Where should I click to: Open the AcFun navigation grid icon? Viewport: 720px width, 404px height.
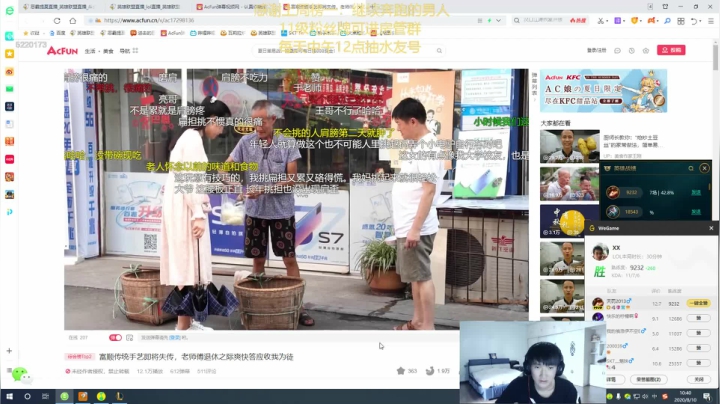click(x=135, y=50)
